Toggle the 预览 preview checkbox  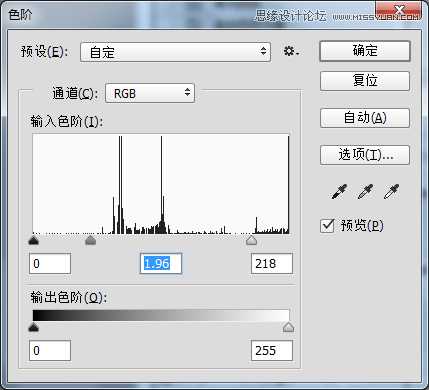tap(327, 226)
